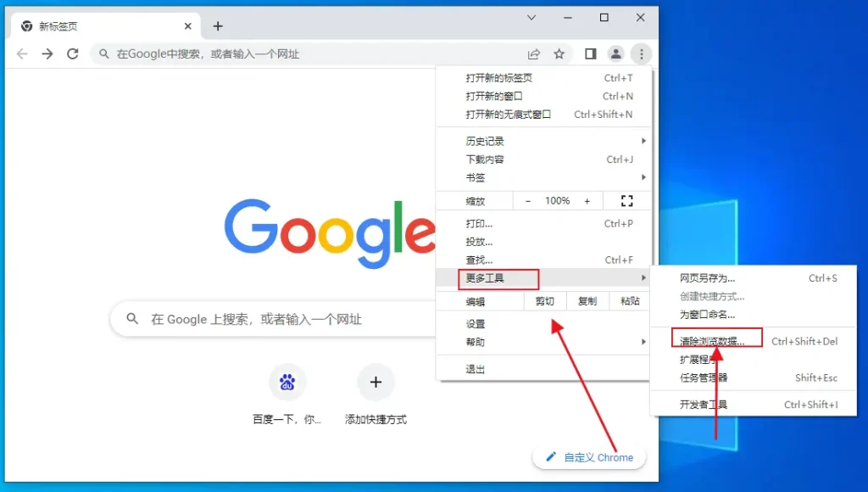Go forward with the arrow button
This screenshot has width=868, height=492.
point(47,53)
